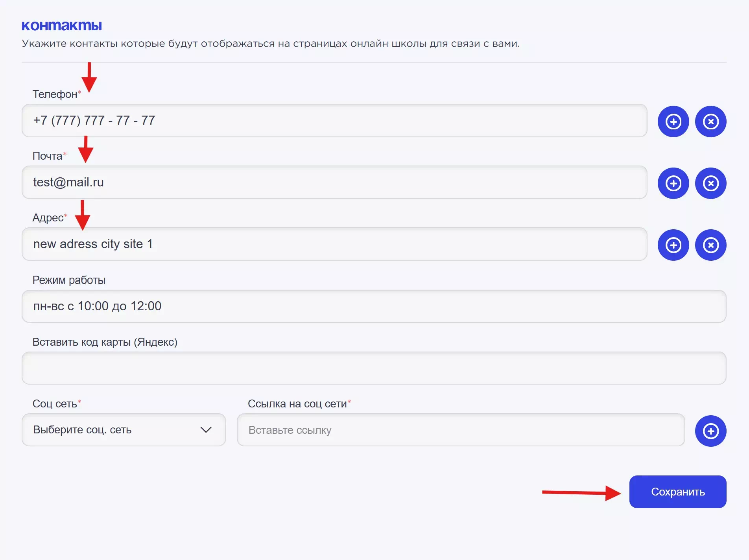Image resolution: width=749 pixels, height=560 pixels.
Task: Click the 'Контакты' section heading
Action: (x=62, y=26)
